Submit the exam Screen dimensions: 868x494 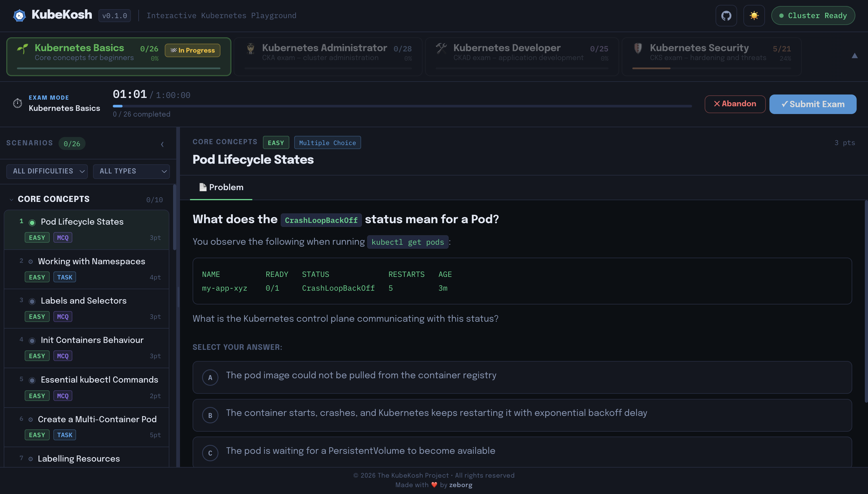[x=813, y=104]
